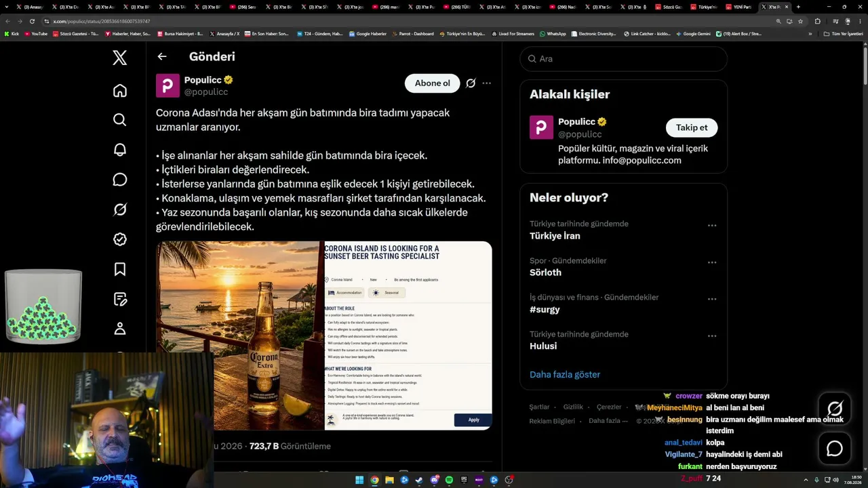Switch to the Türkiye'nin browser tab
Image resolution: width=868 pixels, height=488 pixels.
coord(706,7)
